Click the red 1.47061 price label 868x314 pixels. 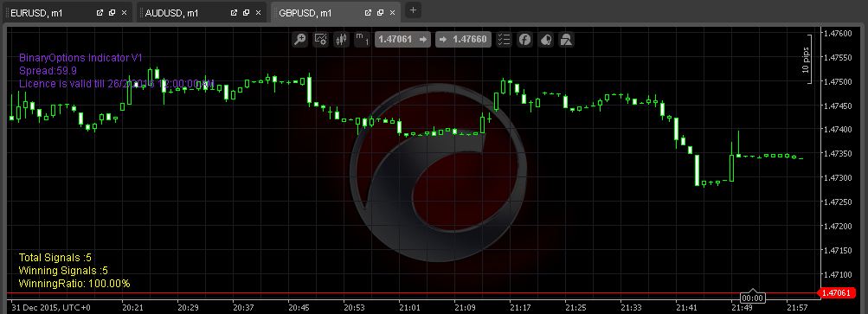tap(837, 293)
